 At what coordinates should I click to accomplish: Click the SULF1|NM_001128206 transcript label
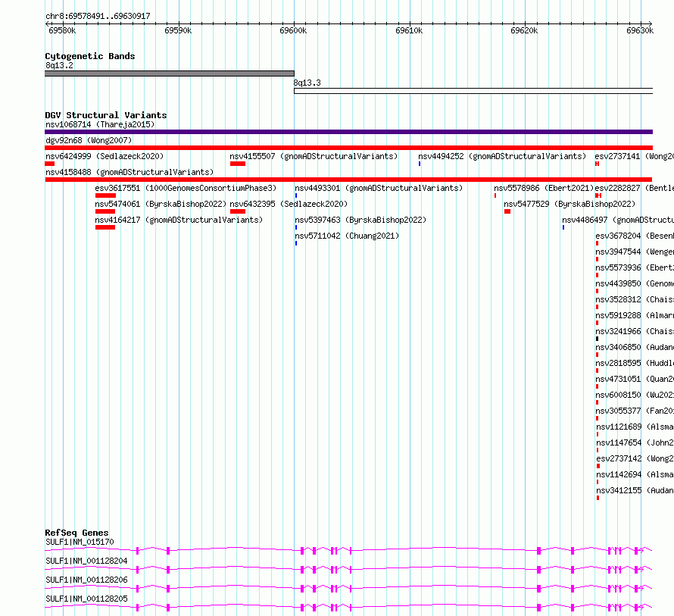pos(86,580)
